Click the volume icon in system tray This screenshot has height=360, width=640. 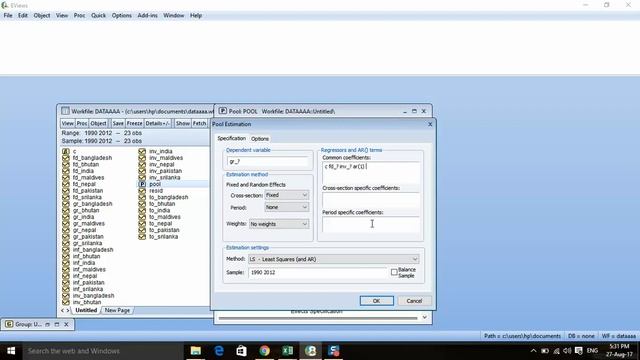point(567,351)
